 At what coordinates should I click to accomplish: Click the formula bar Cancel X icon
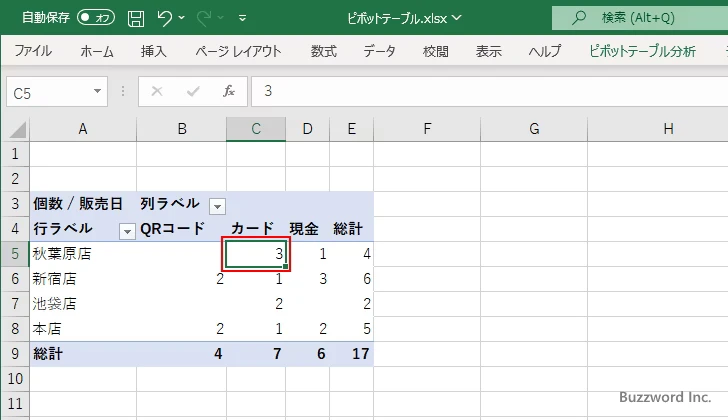pyautogui.click(x=157, y=91)
